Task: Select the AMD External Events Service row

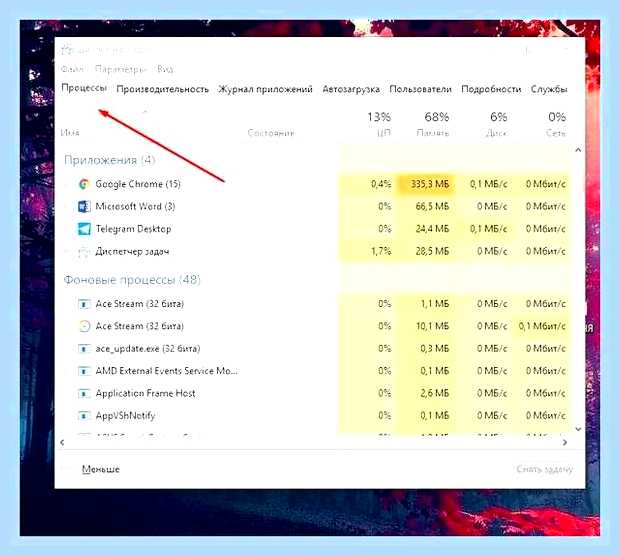Action: pos(315,371)
